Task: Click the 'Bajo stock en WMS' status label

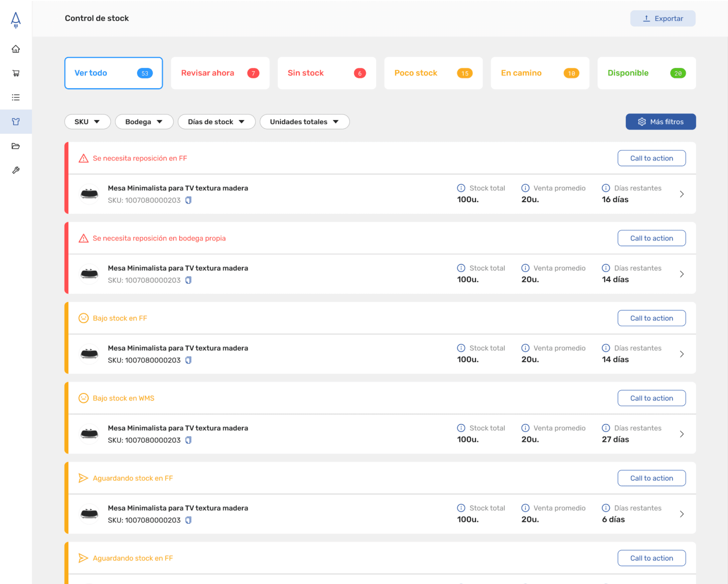Action: [124, 398]
